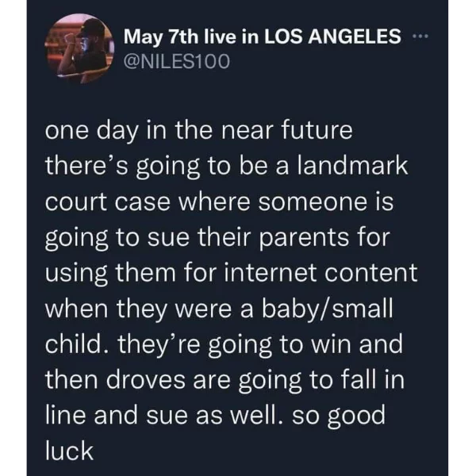This screenshot has height=476, width=476.
Task: Click the words 'one day' starting the tweet
Action: pos(91,132)
